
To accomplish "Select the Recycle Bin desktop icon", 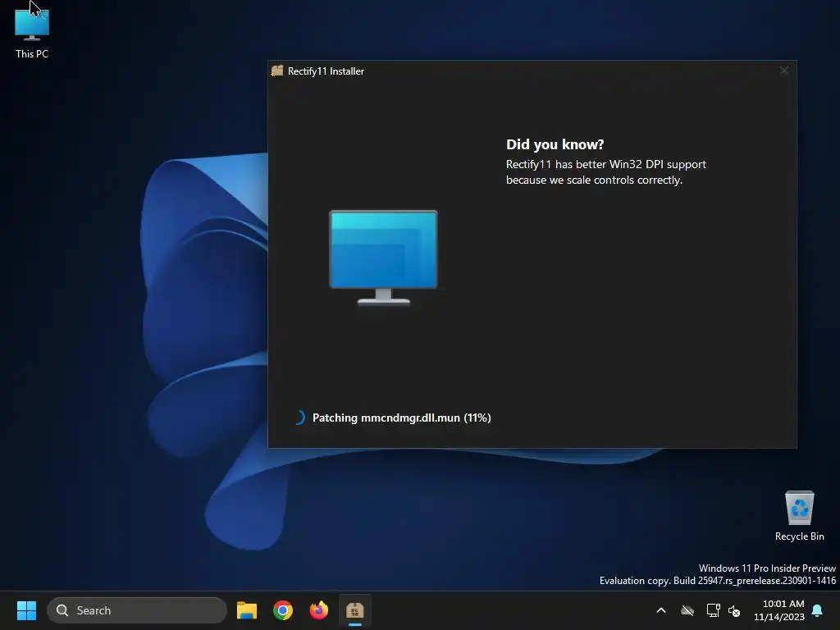I will pos(799,517).
